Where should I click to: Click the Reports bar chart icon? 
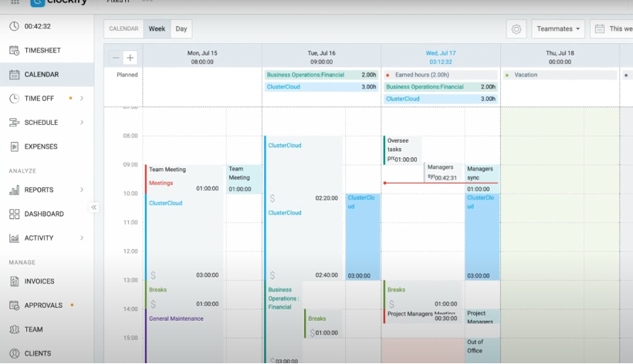[14, 190]
